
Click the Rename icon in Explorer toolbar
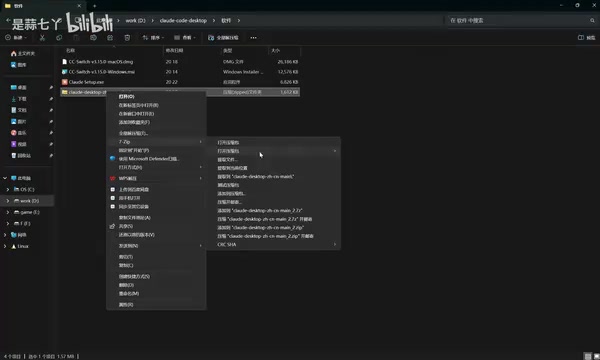coord(93,37)
